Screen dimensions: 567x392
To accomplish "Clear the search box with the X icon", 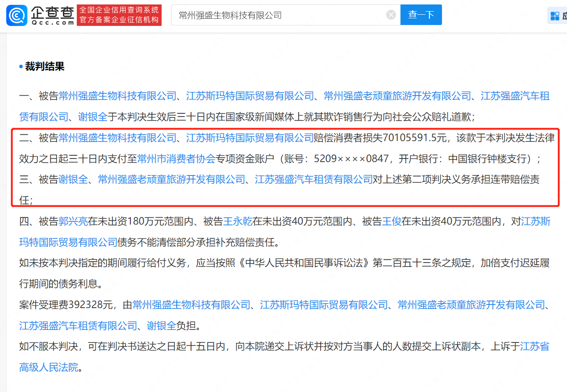I will (391, 15).
